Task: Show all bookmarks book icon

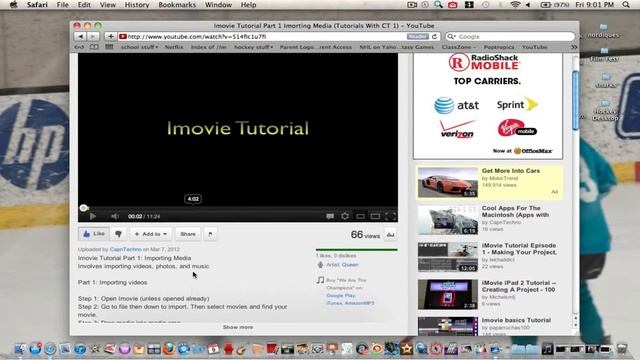Action: pyautogui.click(x=94, y=47)
